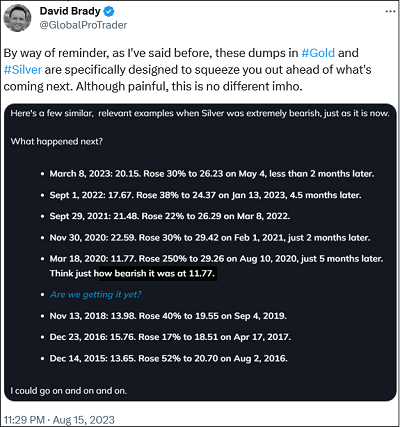Open the 11:29 PM Aug 15, 2023 timestamp

(59, 420)
